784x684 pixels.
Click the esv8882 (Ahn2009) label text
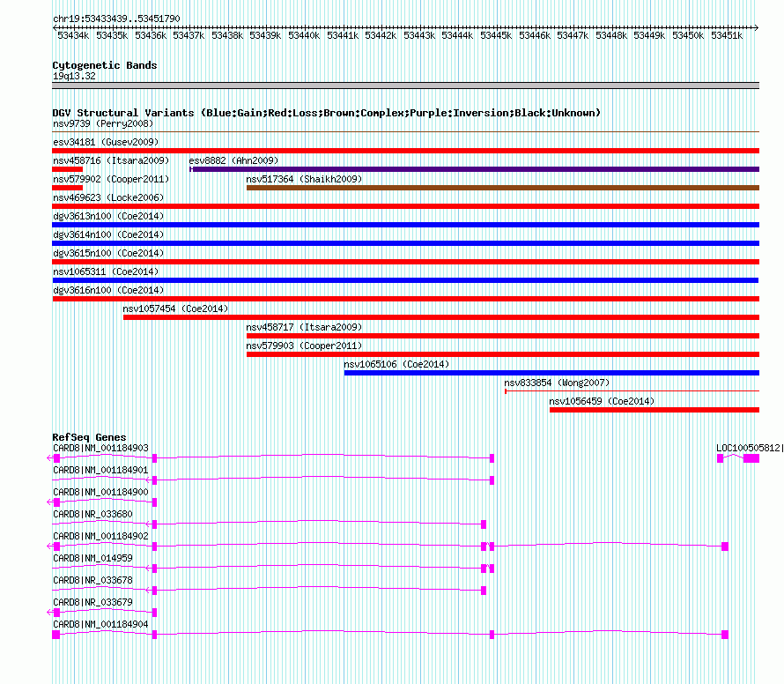tap(233, 160)
